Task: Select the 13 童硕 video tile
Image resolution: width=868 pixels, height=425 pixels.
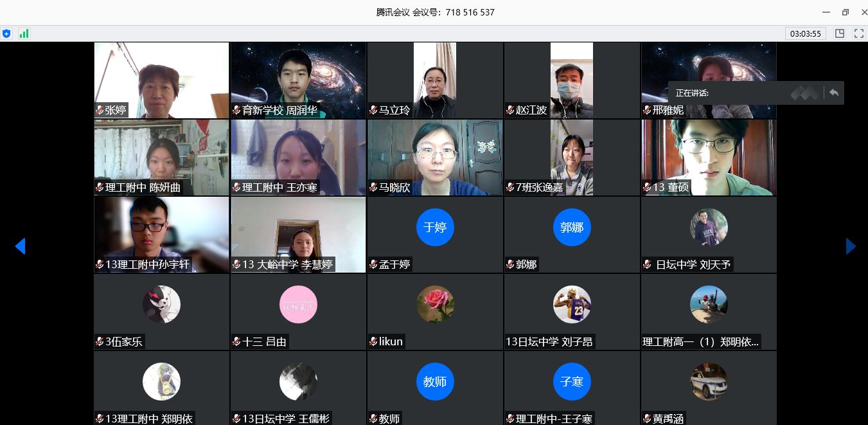Action: [x=708, y=157]
